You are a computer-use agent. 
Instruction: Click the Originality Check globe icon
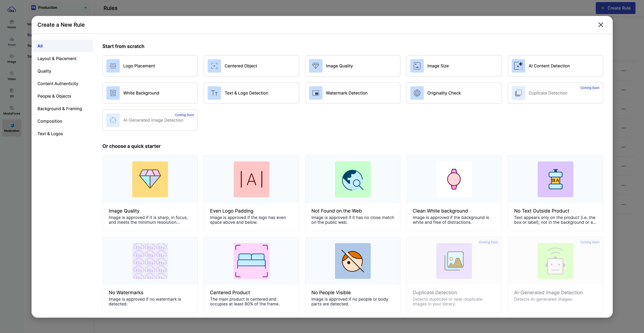(x=417, y=93)
